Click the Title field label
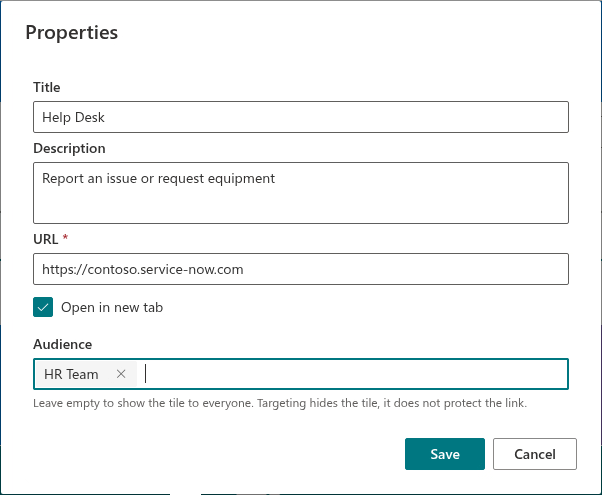 coord(47,87)
